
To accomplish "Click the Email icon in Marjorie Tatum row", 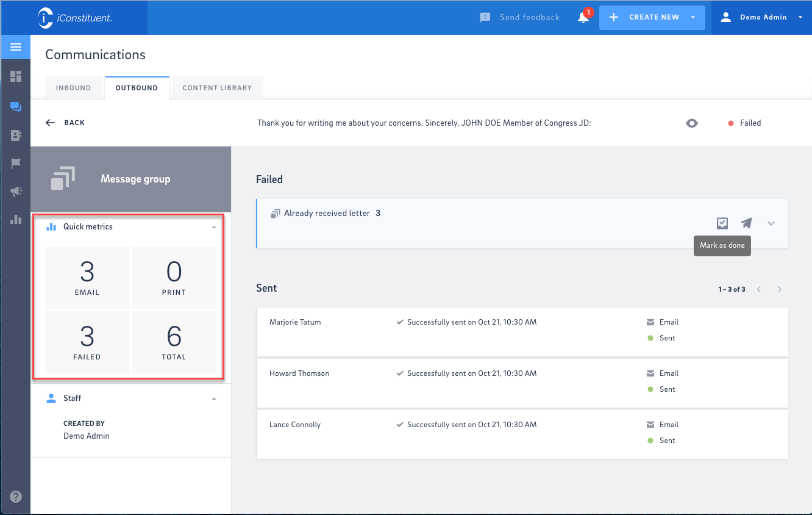I will tap(650, 322).
